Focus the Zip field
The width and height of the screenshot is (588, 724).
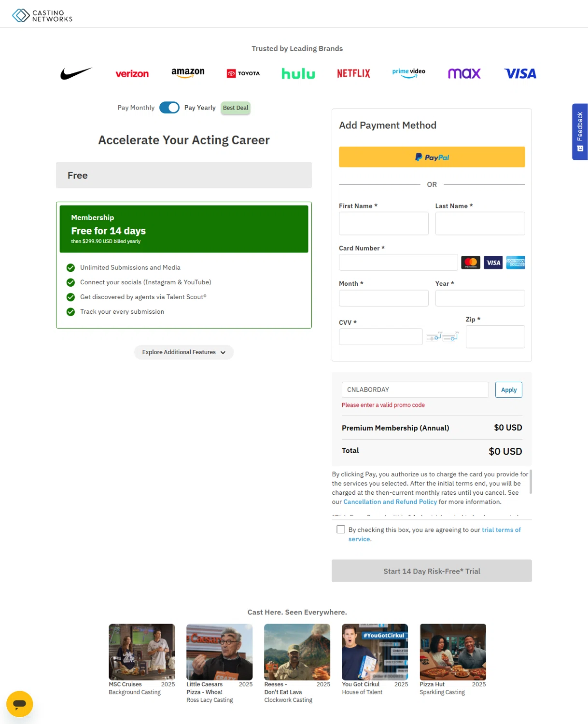point(495,337)
